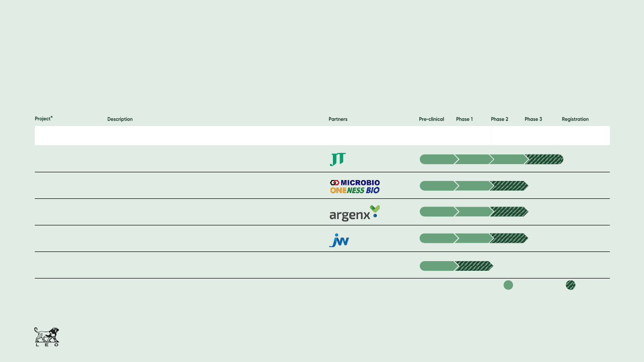Click the Phase 2 column header
The image size is (644, 362).
(500, 119)
